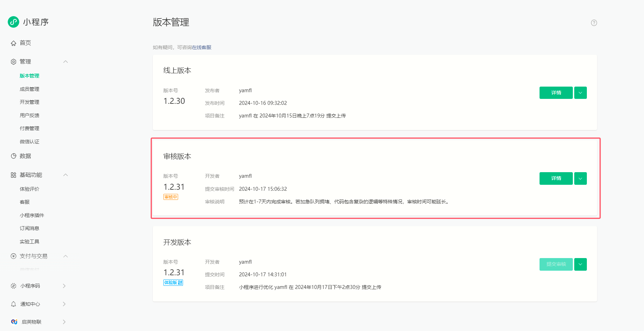
Task: Click 提交审核时间 value 2024-10-17 15:06:32
Action: click(263, 189)
